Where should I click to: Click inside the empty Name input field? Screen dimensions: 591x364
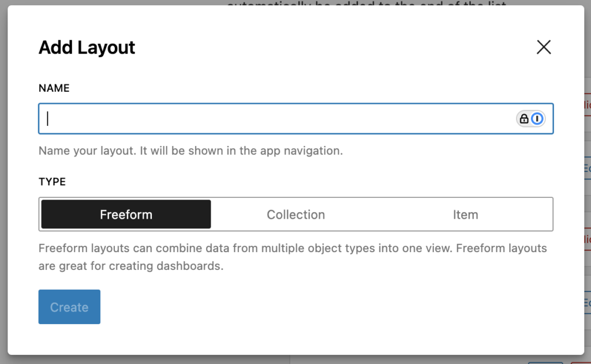pyautogui.click(x=231, y=118)
